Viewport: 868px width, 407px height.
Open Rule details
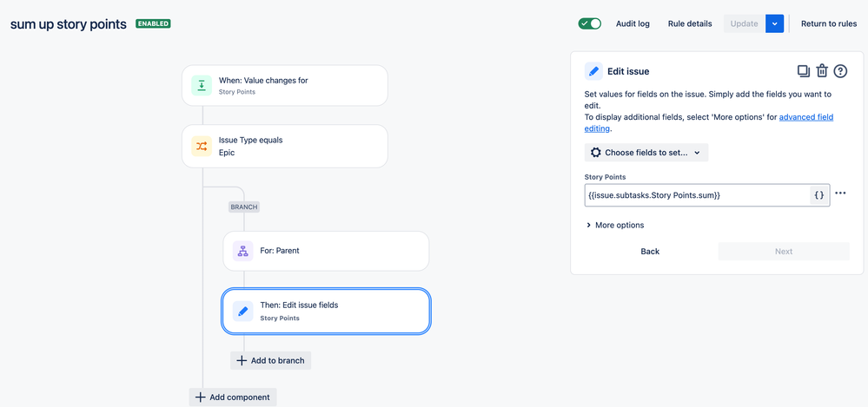tap(690, 23)
